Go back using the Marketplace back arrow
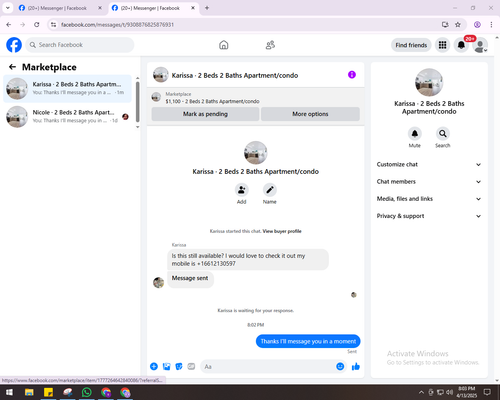The image size is (500, 400). [x=12, y=67]
